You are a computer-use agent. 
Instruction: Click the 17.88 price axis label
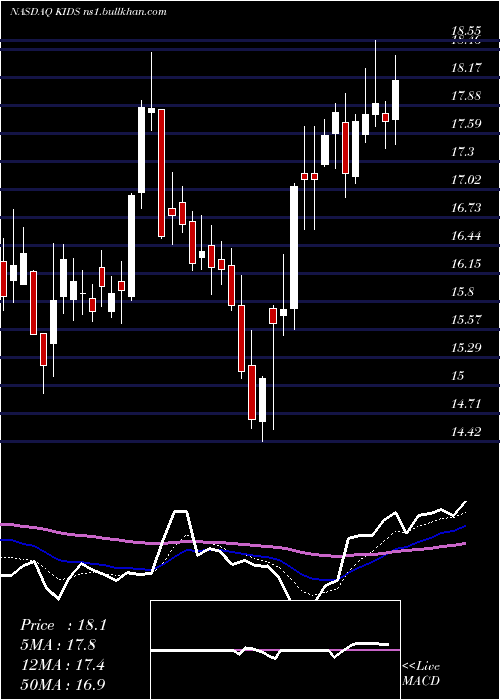466,96
